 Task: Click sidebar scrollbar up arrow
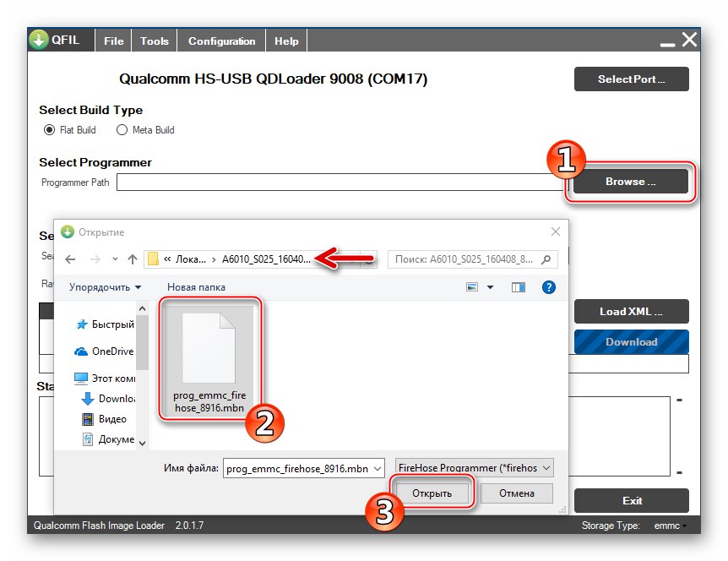coord(143,308)
